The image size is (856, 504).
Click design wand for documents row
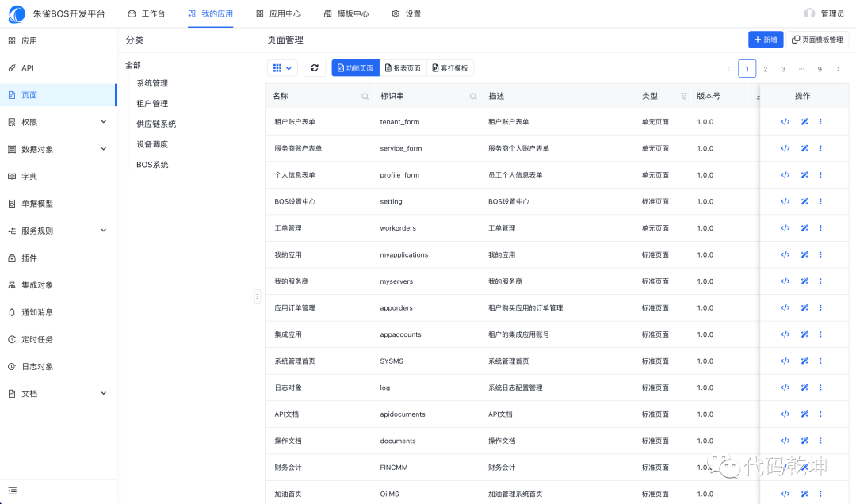coord(804,441)
